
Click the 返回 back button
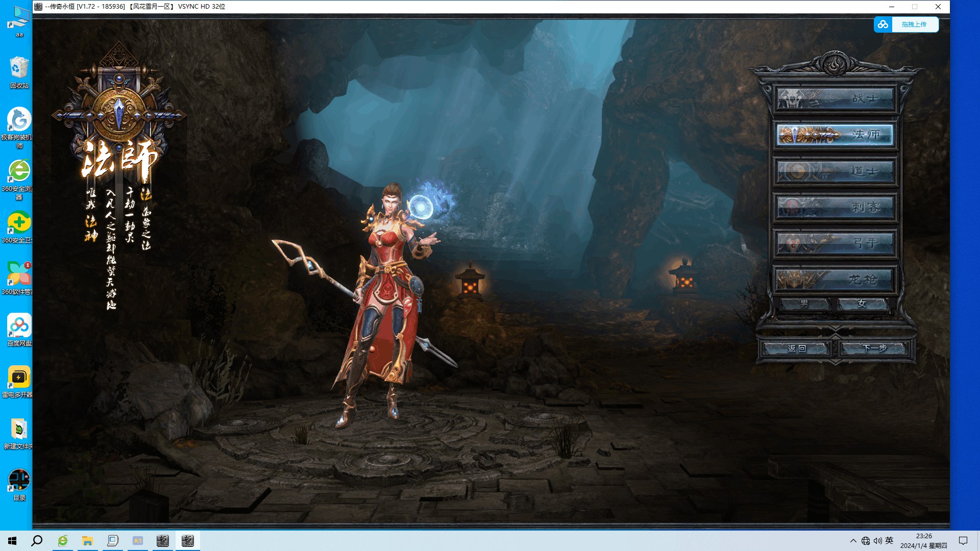[796, 348]
